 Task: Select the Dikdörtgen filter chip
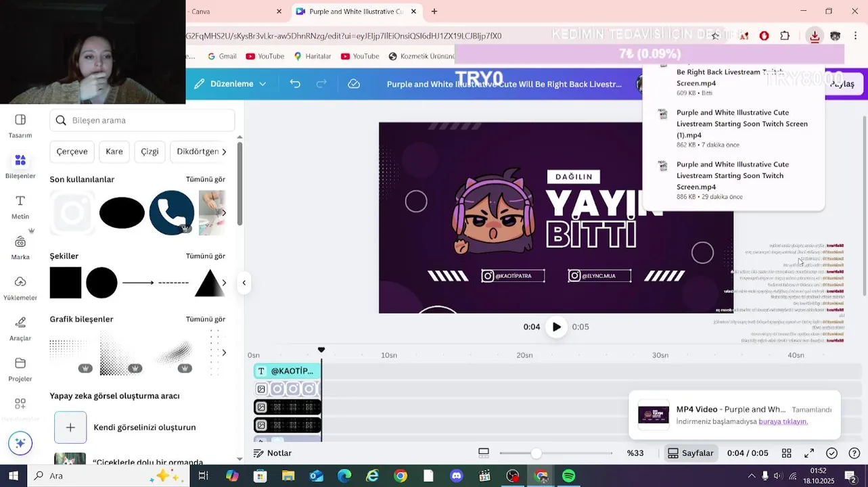(x=198, y=152)
